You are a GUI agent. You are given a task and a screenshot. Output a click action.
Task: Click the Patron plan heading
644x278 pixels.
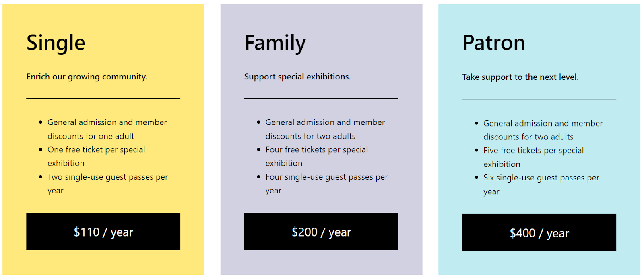(x=493, y=43)
